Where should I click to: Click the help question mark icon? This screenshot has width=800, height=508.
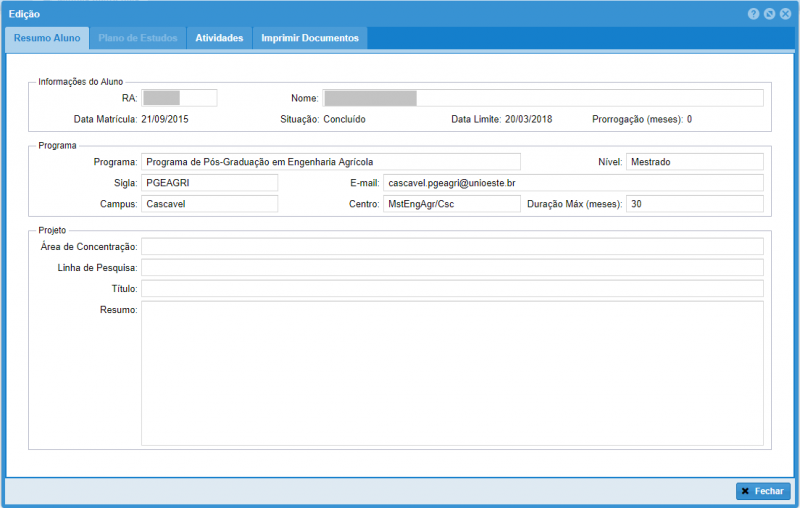[x=753, y=14]
